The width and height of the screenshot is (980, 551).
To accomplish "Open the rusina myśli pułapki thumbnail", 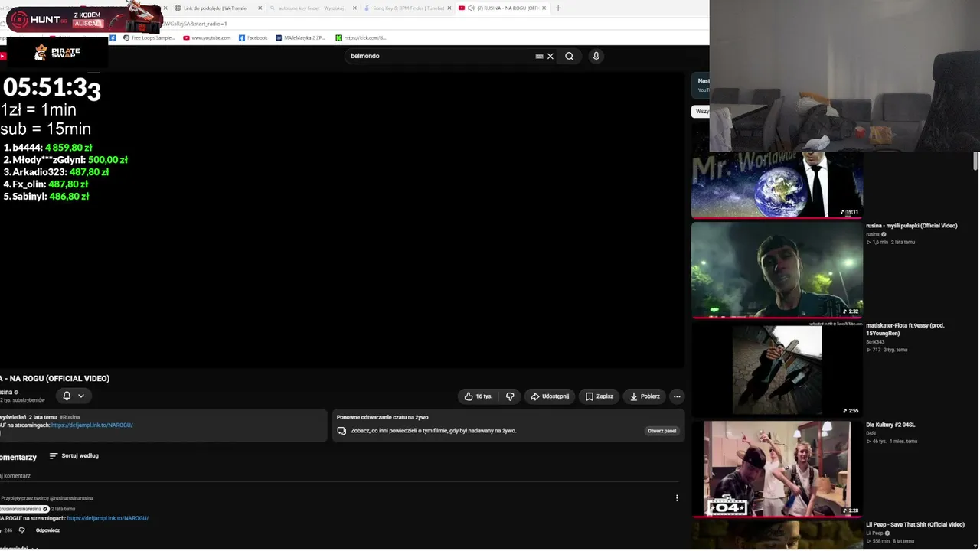I will click(x=777, y=270).
